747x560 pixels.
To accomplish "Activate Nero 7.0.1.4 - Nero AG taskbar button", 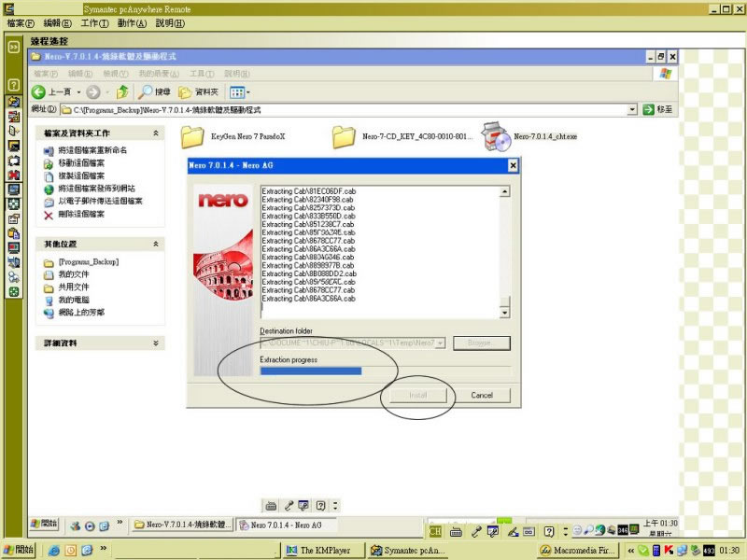I will 288,525.
